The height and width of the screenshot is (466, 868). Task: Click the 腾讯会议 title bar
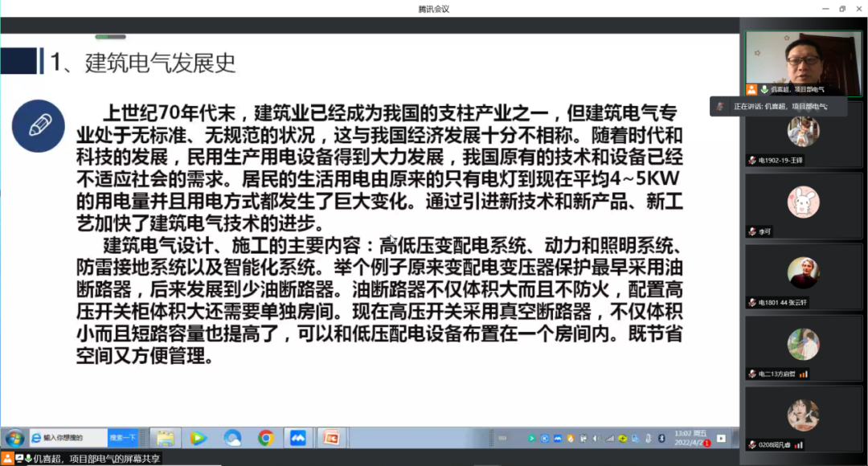pos(434,8)
